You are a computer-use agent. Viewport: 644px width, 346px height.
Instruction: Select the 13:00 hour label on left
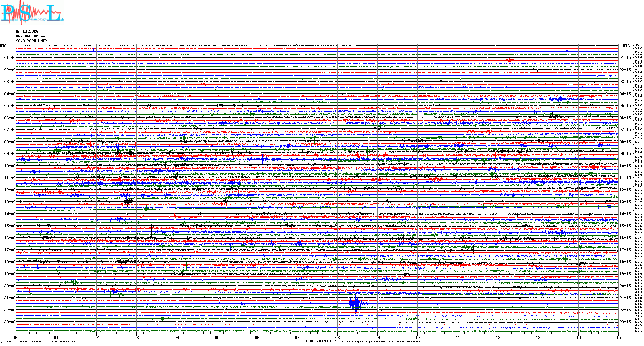(x=10, y=202)
